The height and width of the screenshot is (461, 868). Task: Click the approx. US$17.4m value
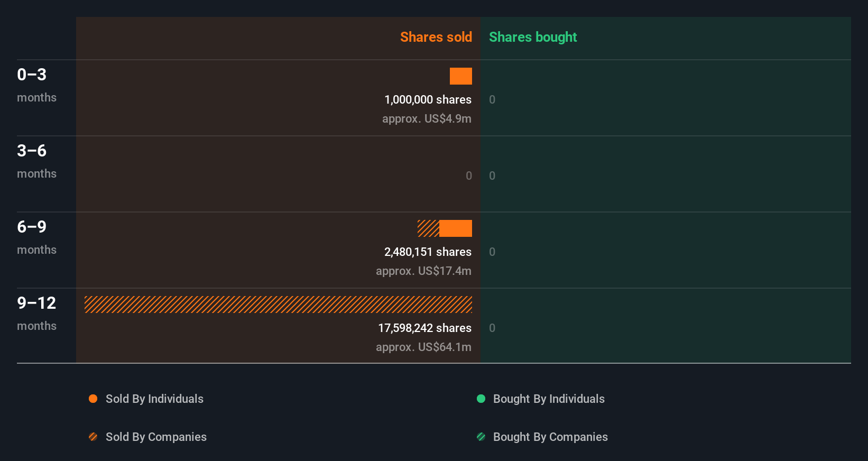[x=423, y=271]
